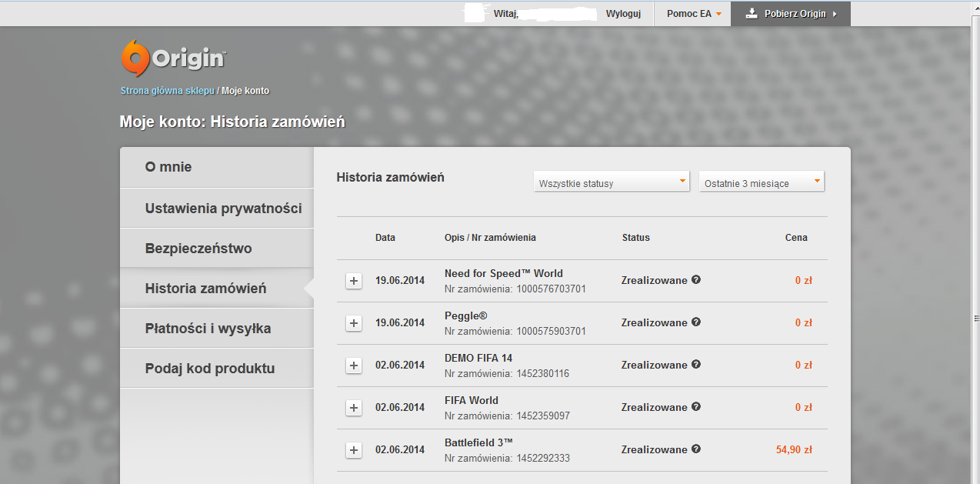Click order number 1452292333
This screenshot has width=980, height=484.
pos(543,459)
